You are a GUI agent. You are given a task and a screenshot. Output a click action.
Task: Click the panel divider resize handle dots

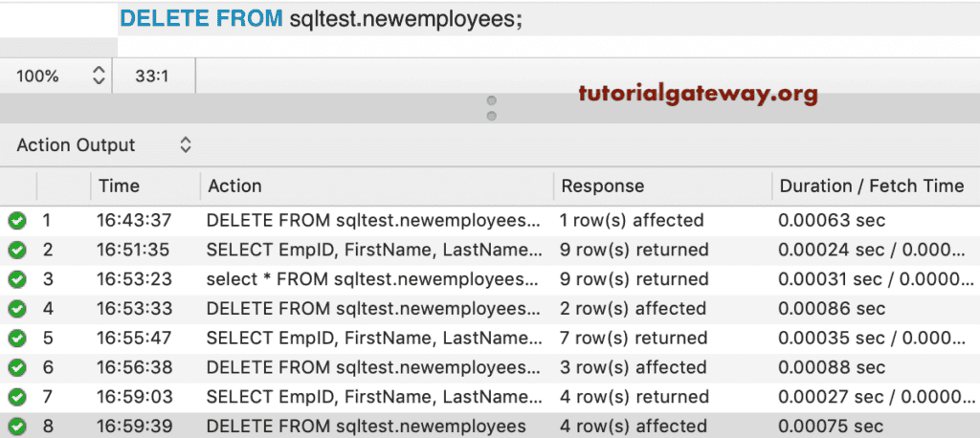[x=492, y=108]
